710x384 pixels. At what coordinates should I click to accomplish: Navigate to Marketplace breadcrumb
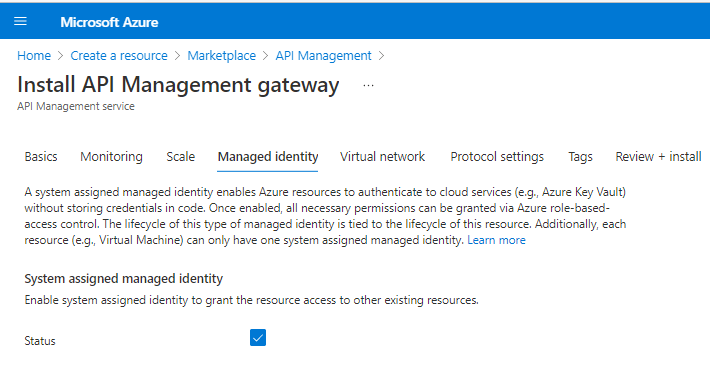(221, 56)
